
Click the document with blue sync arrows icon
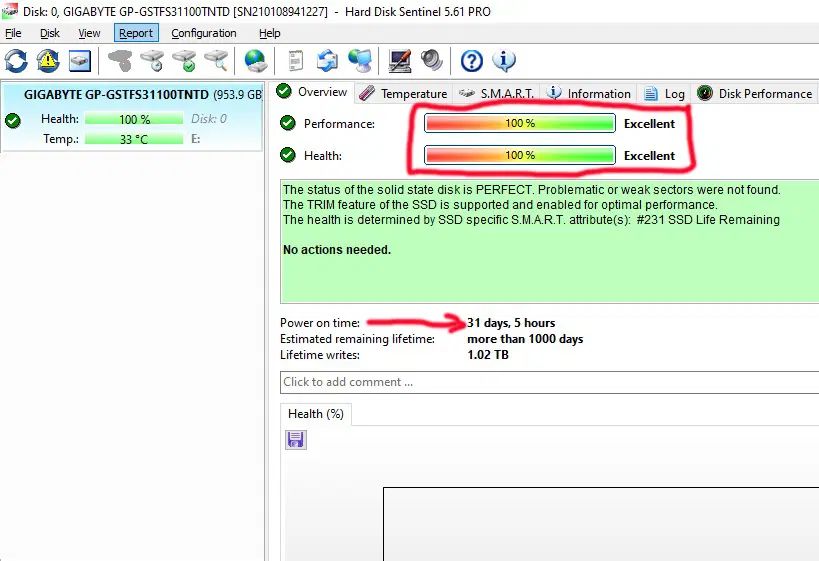click(327, 61)
